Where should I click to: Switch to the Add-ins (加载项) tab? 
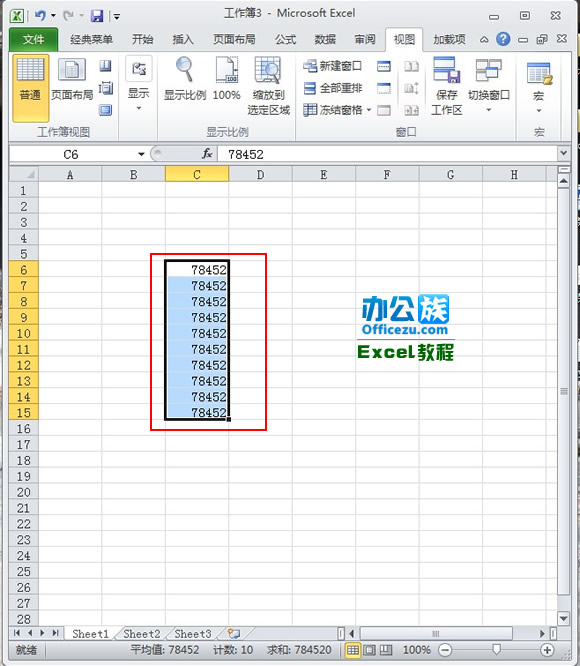(449, 40)
